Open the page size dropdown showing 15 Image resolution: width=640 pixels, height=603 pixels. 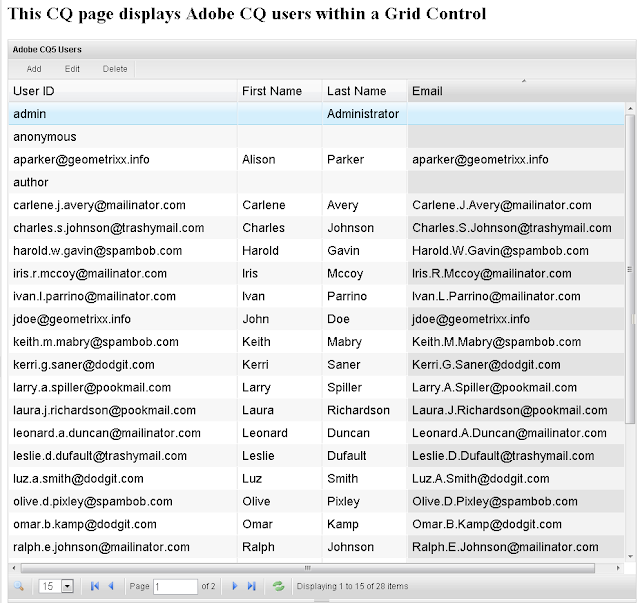[x=67, y=586]
